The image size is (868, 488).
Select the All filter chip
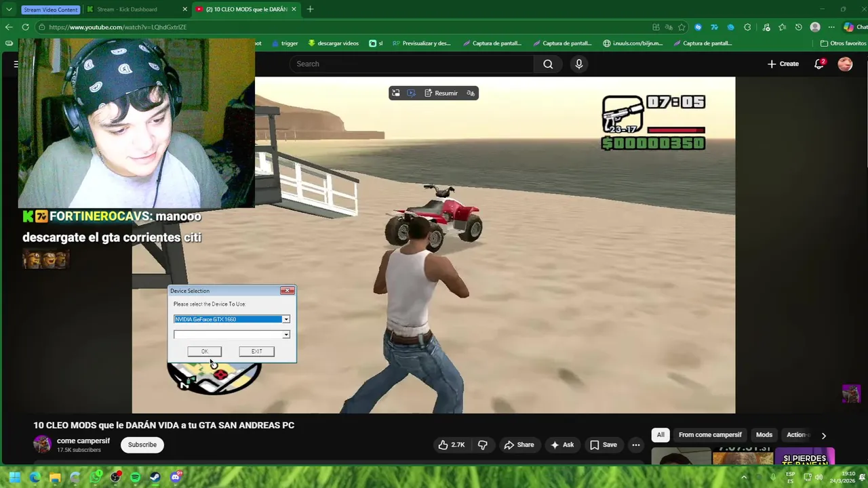[x=660, y=434]
